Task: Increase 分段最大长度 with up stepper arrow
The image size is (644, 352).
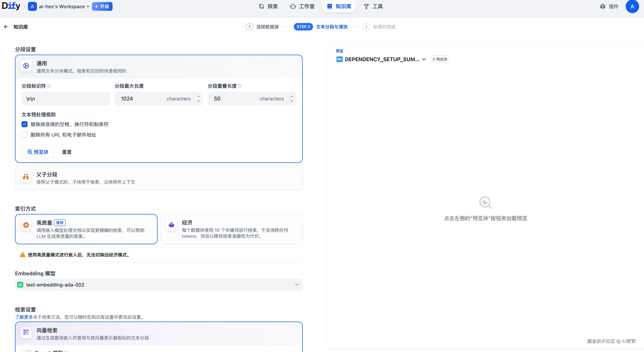Action: [x=199, y=96]
